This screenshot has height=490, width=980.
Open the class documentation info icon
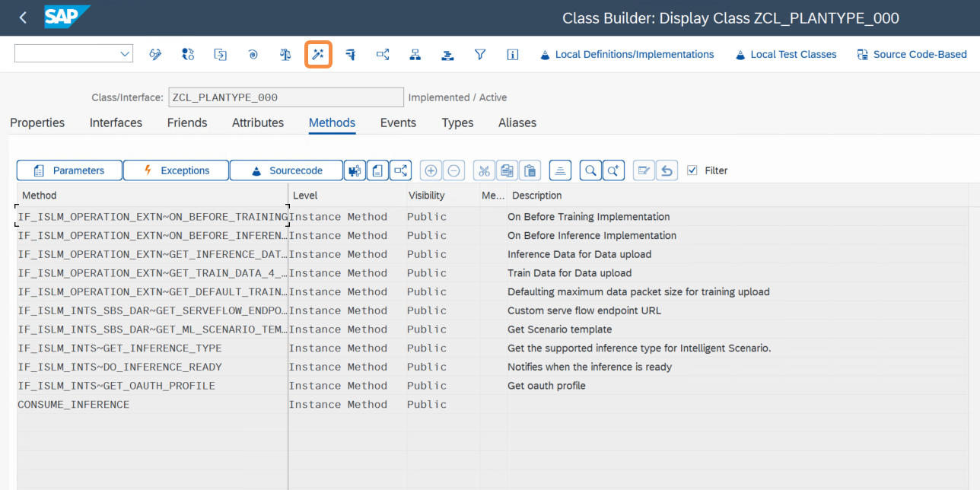[x=513, y=55]
